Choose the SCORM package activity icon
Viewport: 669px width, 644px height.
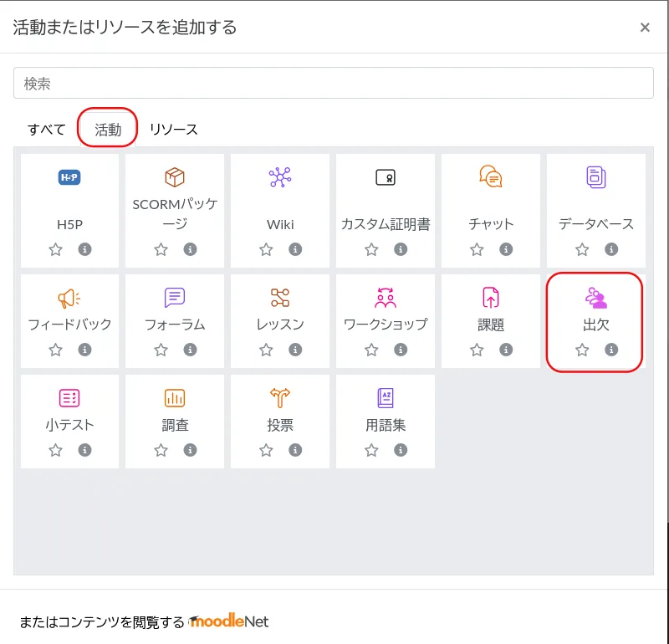(x=175, y=177)
